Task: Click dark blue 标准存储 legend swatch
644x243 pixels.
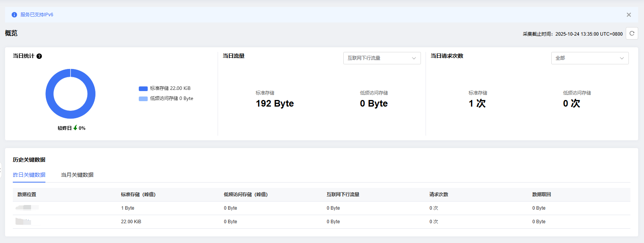Action: (143, 88)
